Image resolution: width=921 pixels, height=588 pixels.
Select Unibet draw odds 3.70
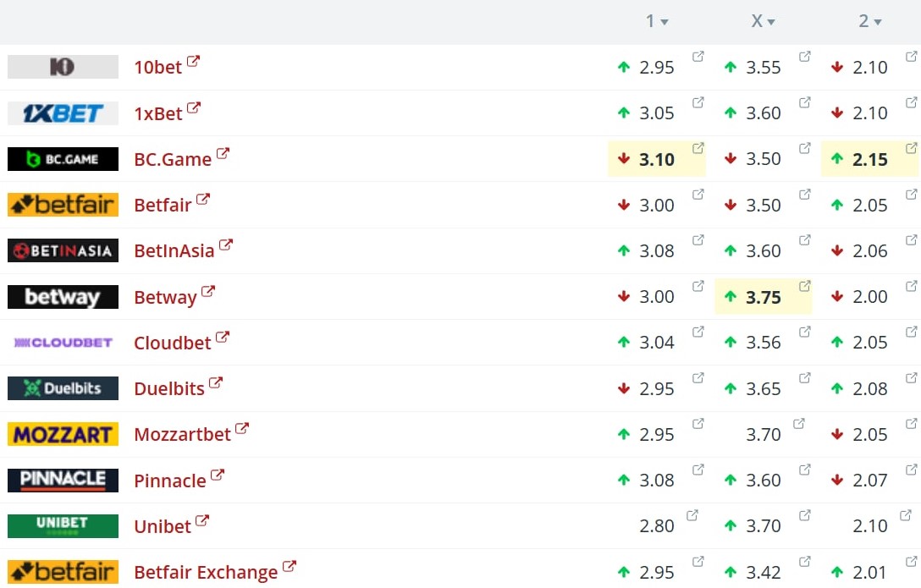pyautogui.click(x=763, y=525)
